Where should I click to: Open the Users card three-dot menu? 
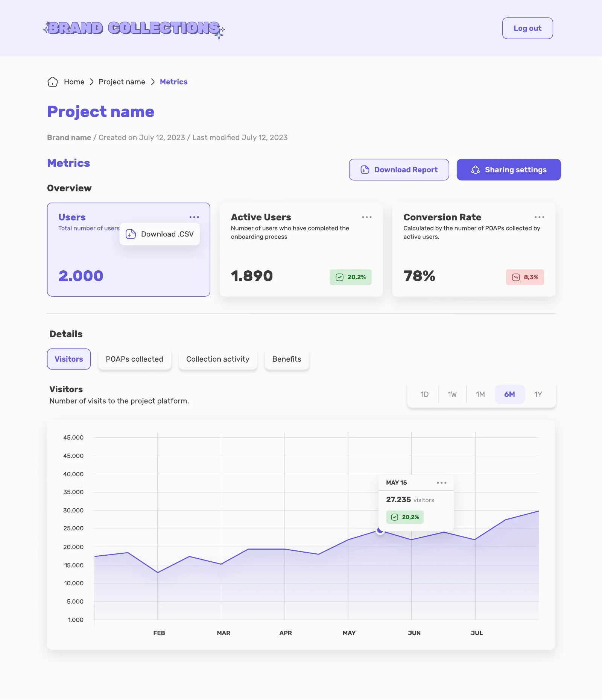coord(194,217)
